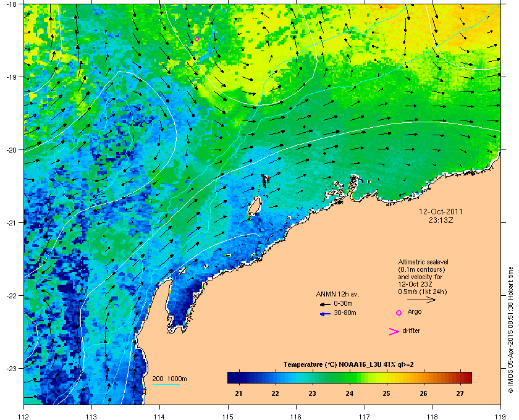
Task: Click the magenta drifter arrow legend symbol
Action: pyautogui.click(x=394, y=332)
